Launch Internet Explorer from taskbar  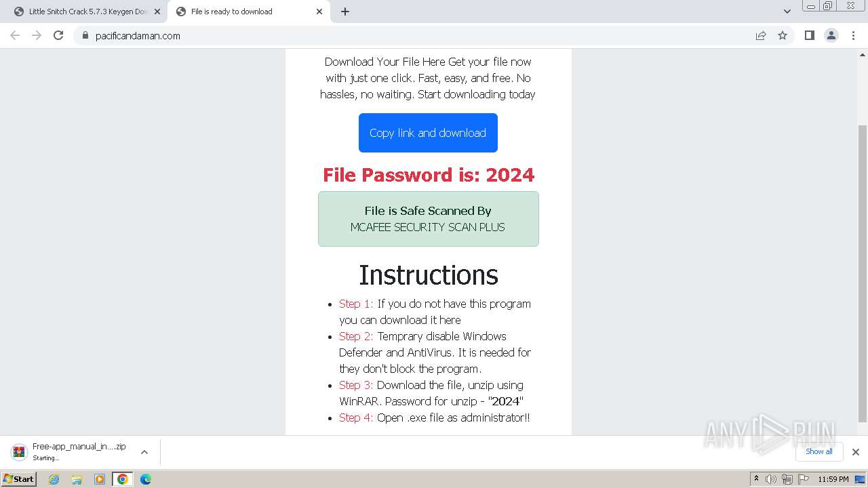tap(54, 479)
